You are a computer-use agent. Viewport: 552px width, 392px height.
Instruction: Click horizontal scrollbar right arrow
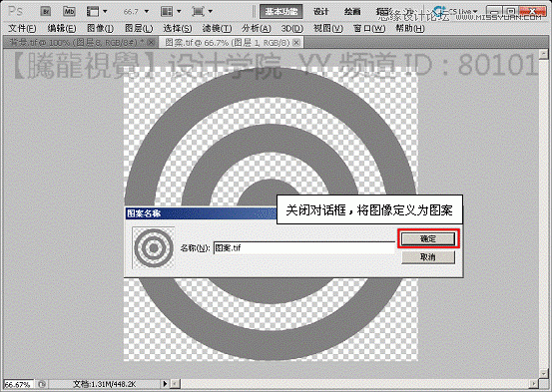(x=534, y=384)
